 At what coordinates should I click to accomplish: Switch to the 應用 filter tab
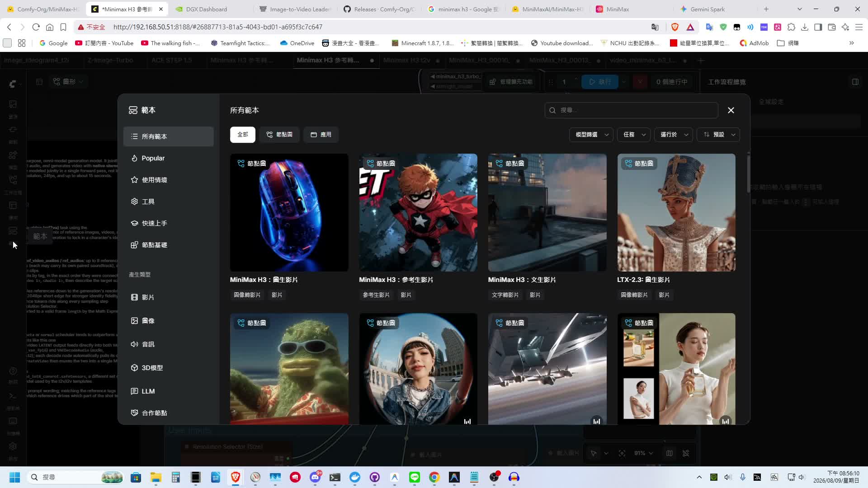(x=321, y=135)
